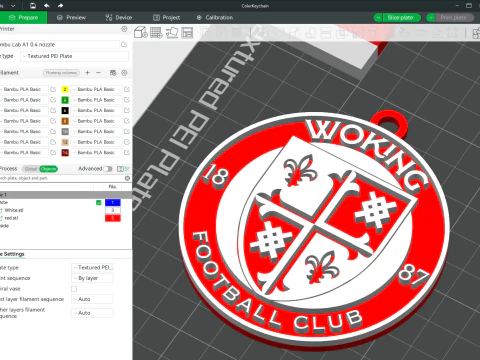Edit the Bambu Lab A1 printer preset
Viewport: 480px width, 360px height.
[x=124, y=44]
